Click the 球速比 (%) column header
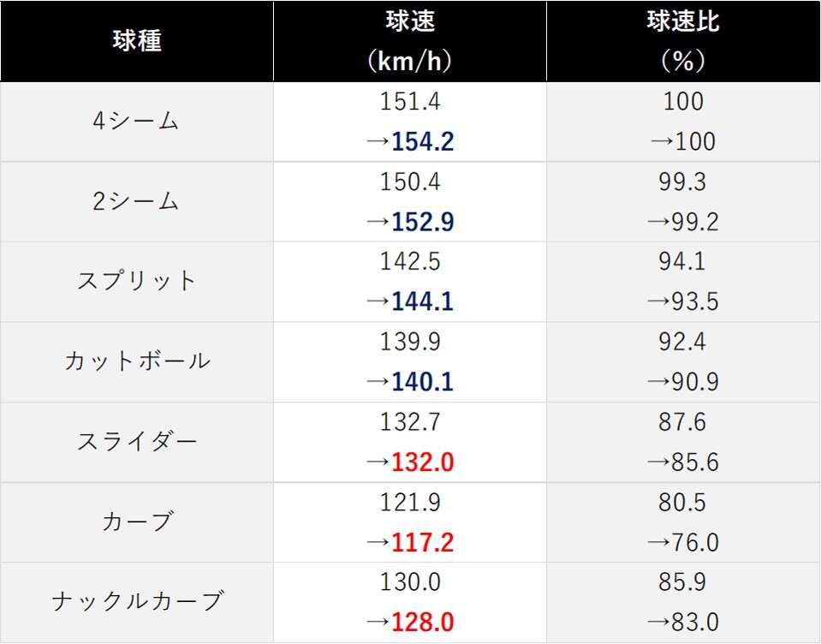 coord(683,41)
